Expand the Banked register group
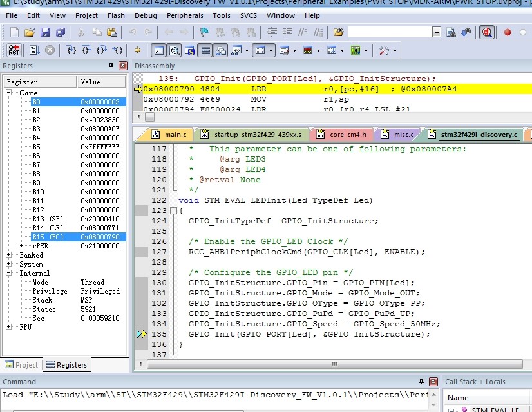The width and height of the screenshot is (532, 412). [9, 255]
